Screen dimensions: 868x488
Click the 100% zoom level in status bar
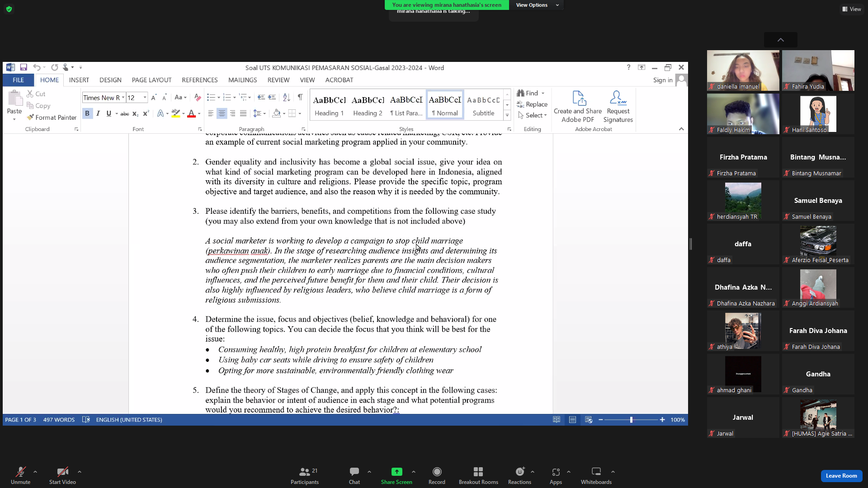(677, 420)
